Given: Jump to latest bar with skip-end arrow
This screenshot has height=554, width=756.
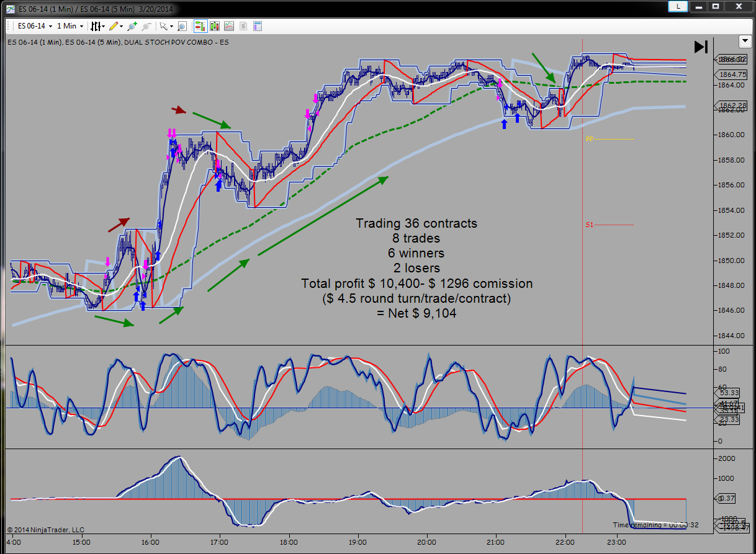Looking at the screenshot, I should 701,47.
